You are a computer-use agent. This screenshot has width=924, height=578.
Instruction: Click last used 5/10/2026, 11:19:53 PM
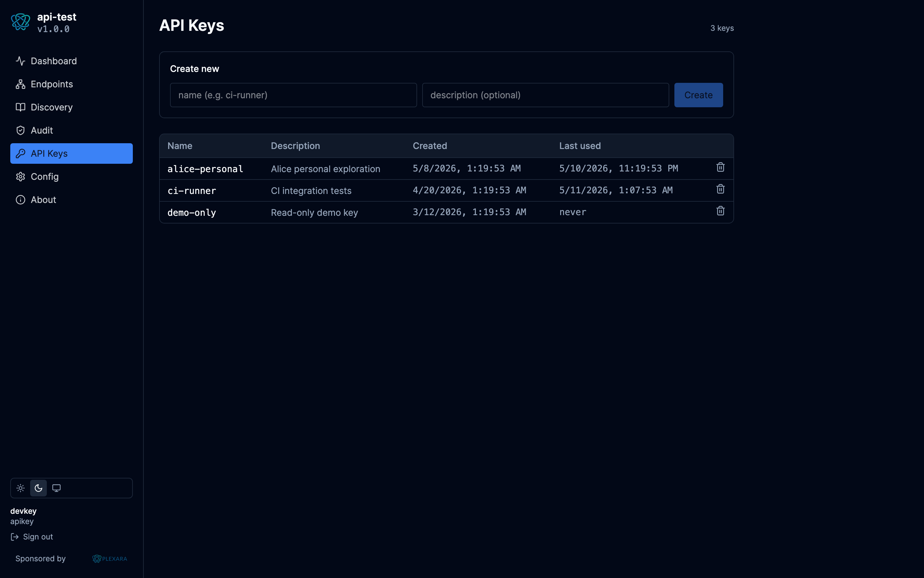(619, 169)
